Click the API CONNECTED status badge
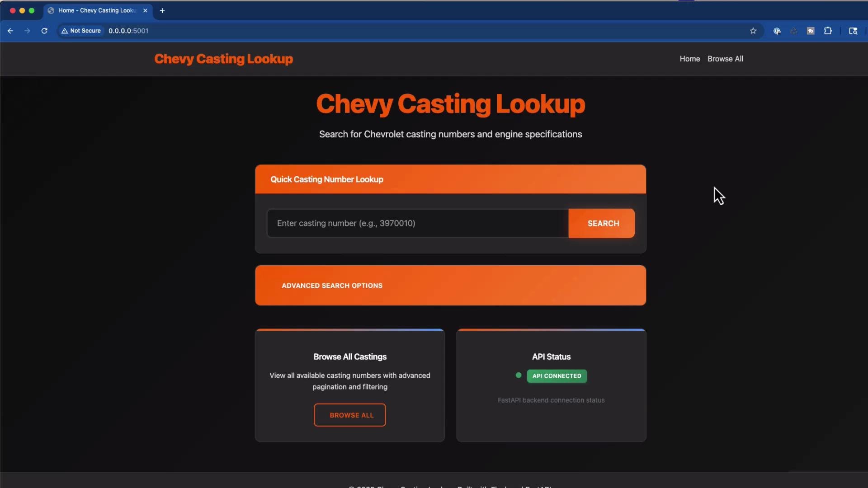868x488 pixels. point(557,376)
